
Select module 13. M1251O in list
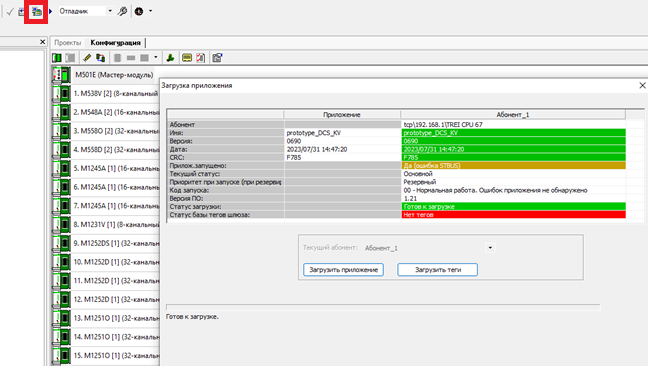[117, 318]
